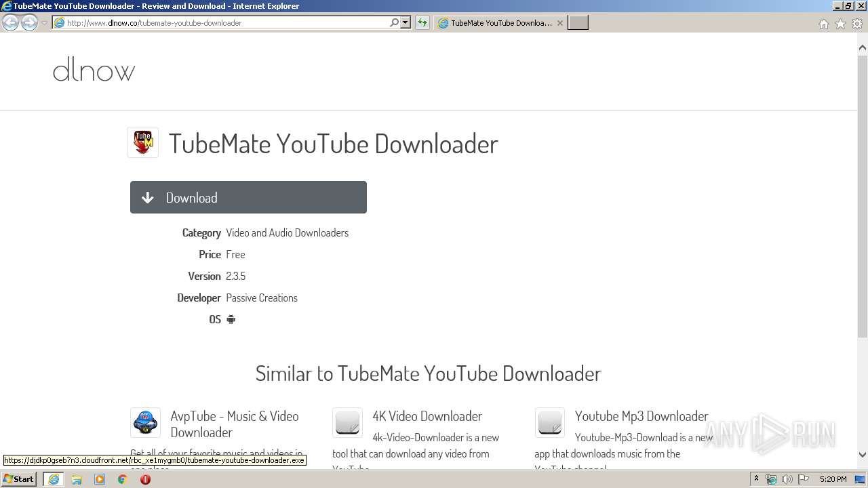Click 'Similar to TubeMate YouTube Downloader' heading
Image resolution: width=868 pixels, height=488 pixels.
point(428,373)
